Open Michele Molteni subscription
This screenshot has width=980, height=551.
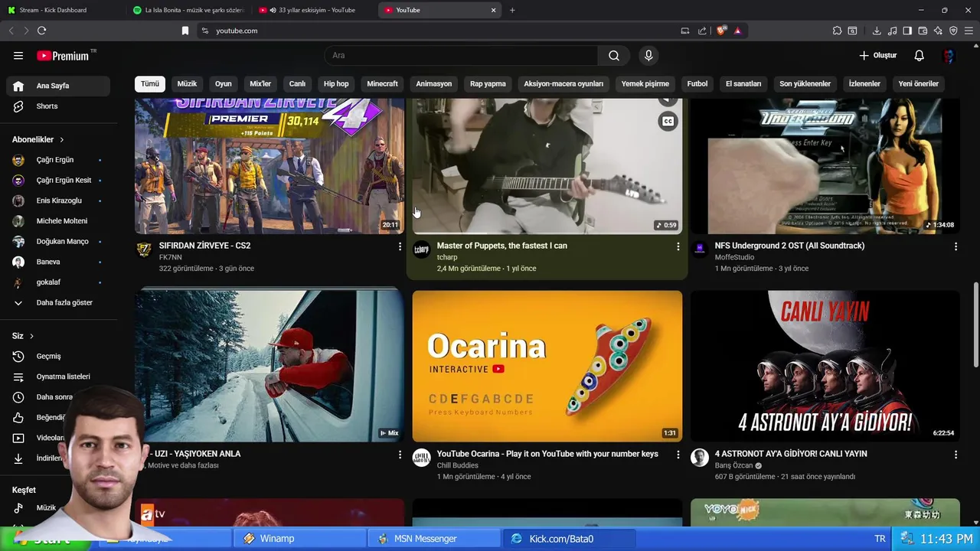coord(58,220)
